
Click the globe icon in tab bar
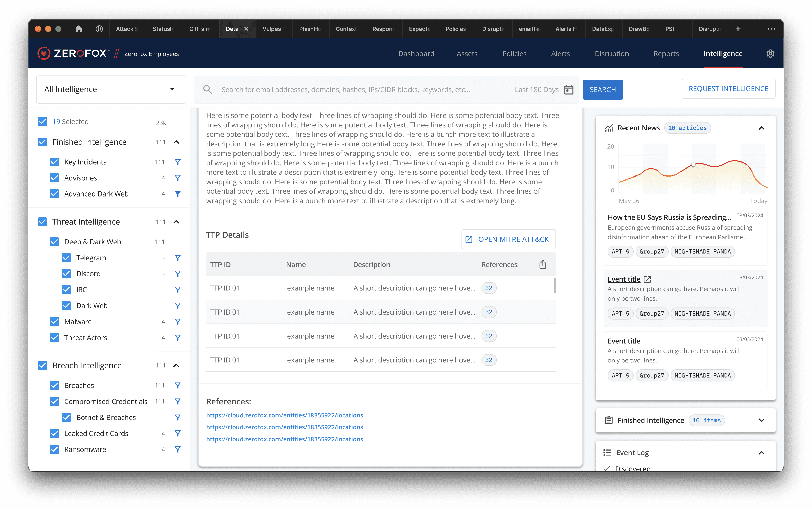click(99, 29)
